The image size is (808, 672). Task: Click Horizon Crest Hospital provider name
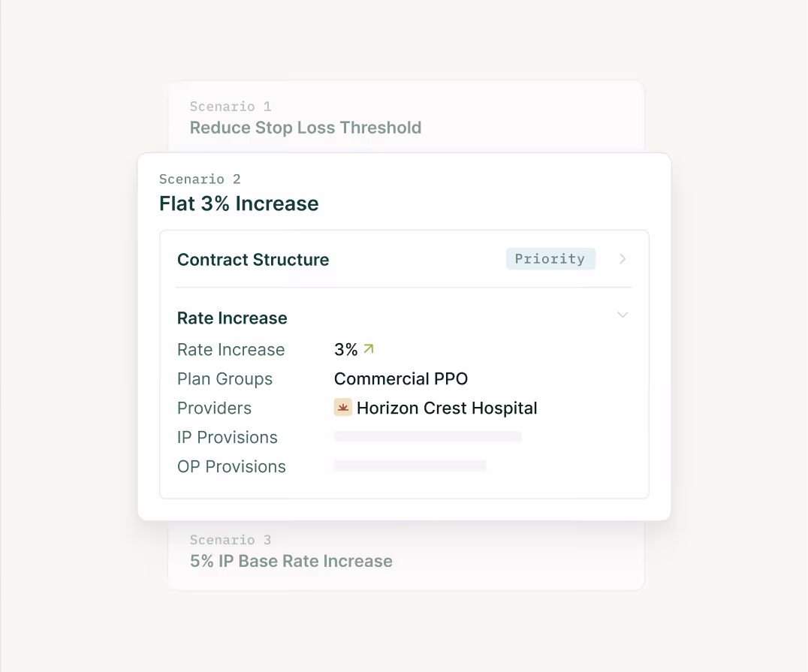coord(447,408)
